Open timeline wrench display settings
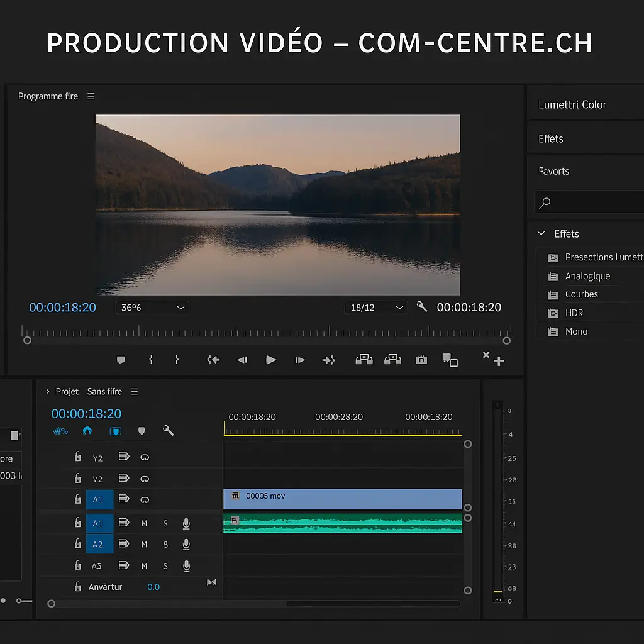Image resolution: width=644 pixels, height=644 pixels. coord(168,431)
